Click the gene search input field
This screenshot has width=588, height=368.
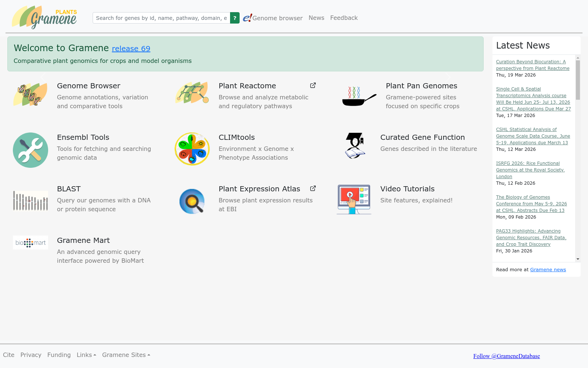click(x=161, y=18)
